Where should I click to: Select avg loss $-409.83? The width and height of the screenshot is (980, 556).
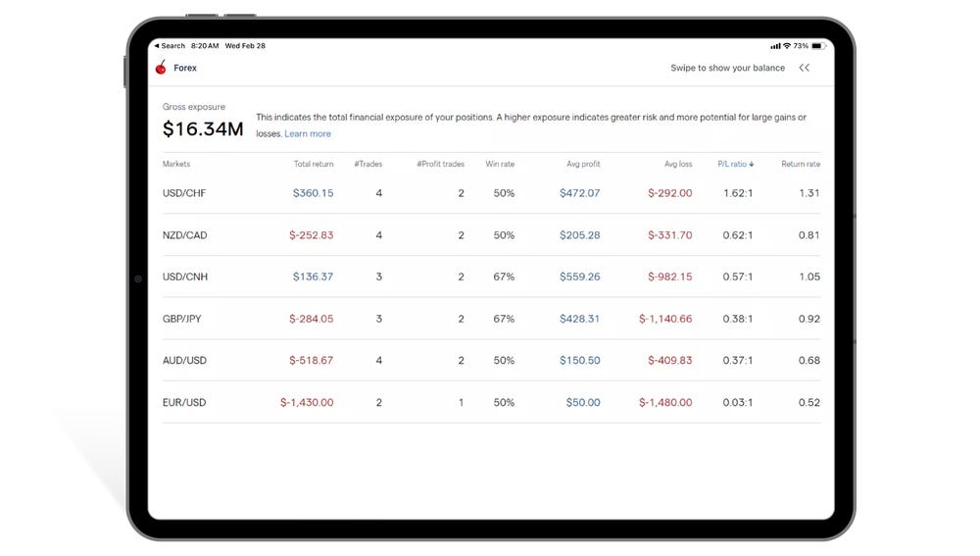670,360
